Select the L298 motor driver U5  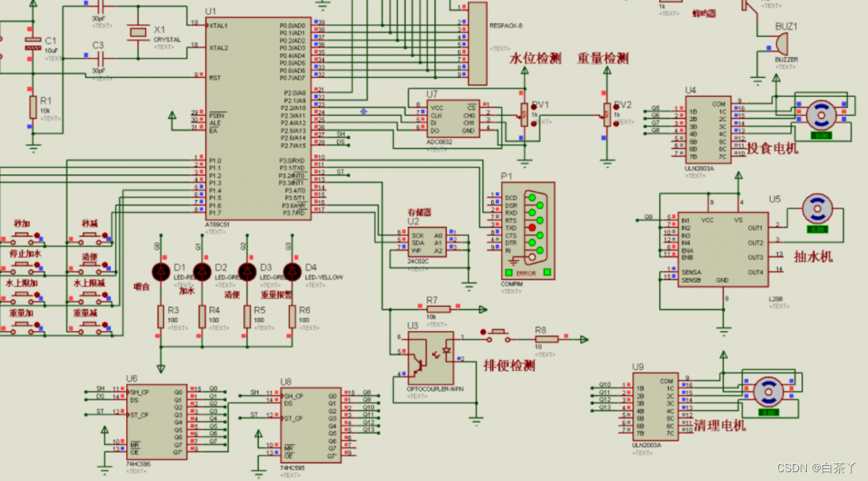click(723, 250)
